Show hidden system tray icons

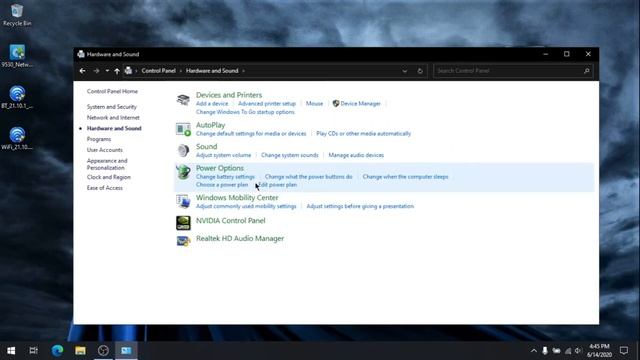[x=533, y=351]
